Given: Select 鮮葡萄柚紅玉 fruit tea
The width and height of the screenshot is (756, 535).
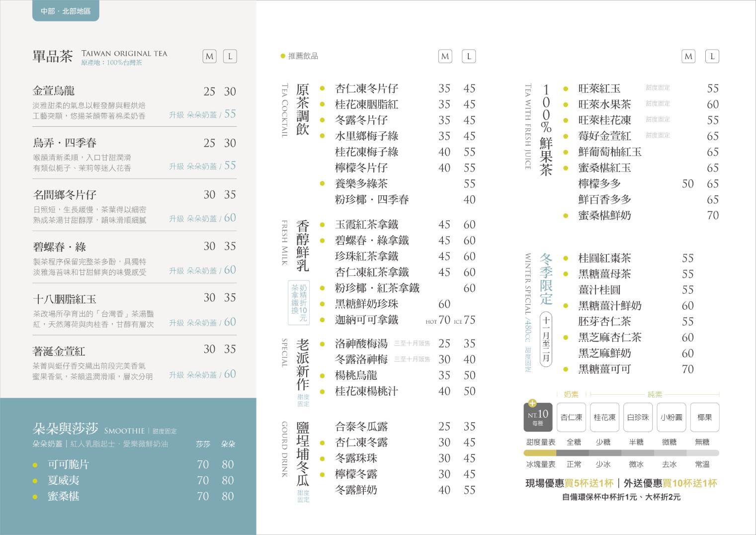Looking at the screenshot, I should pos(610,152).
